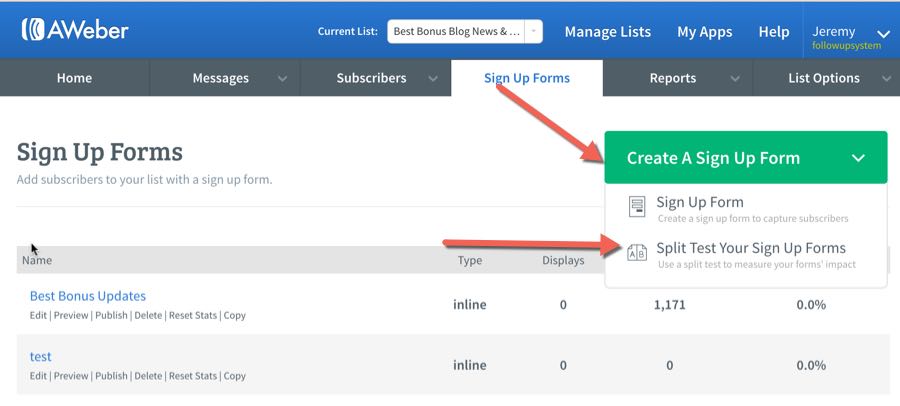Click the inline type in the test row
The height and width of the screenshot is (406, 900).
pos(470,365)
